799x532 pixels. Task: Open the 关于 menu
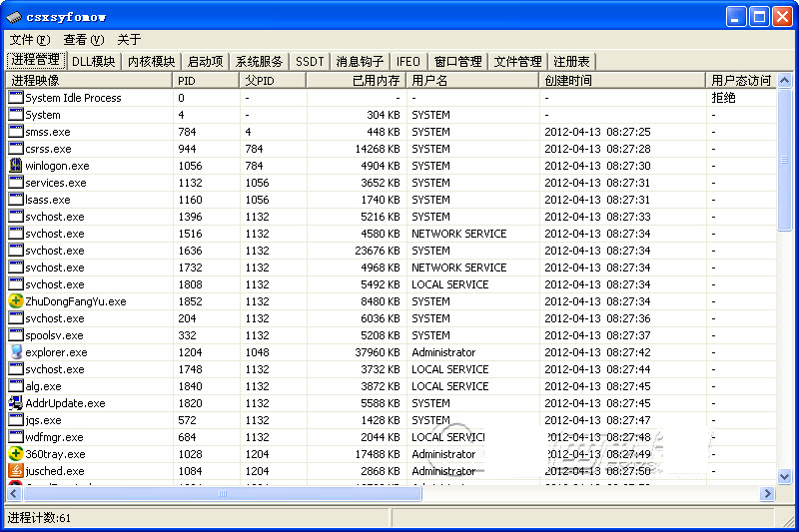129,40
